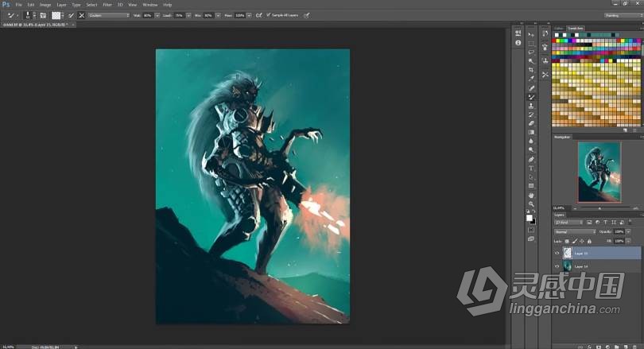
Task: Open the Filter menu
Action: pos(107,5)
